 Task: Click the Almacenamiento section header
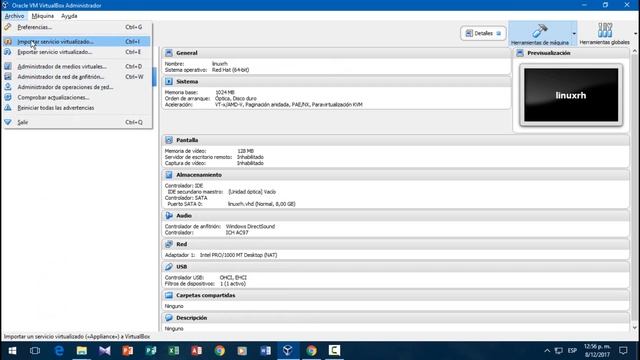(x=396, y=175)
